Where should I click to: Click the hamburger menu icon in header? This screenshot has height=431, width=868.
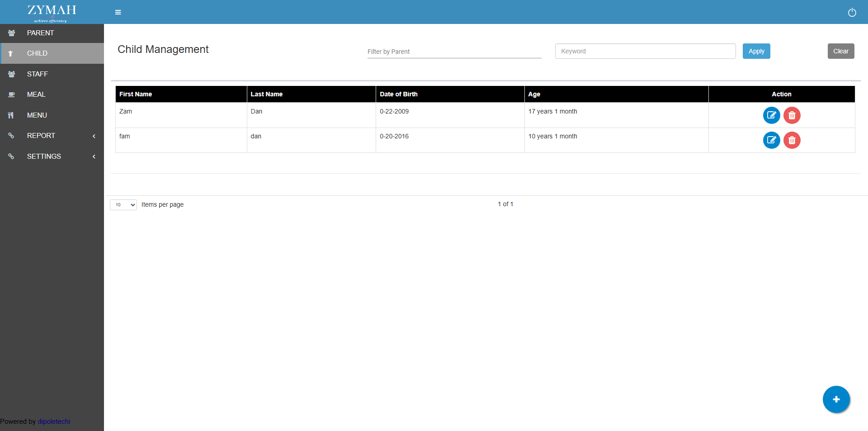tap(118, 12)
